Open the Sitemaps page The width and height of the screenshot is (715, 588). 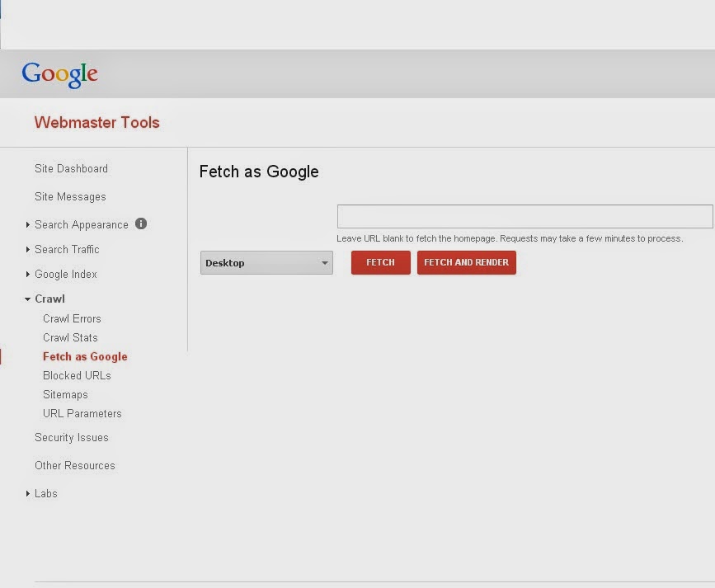click(64, 394)
